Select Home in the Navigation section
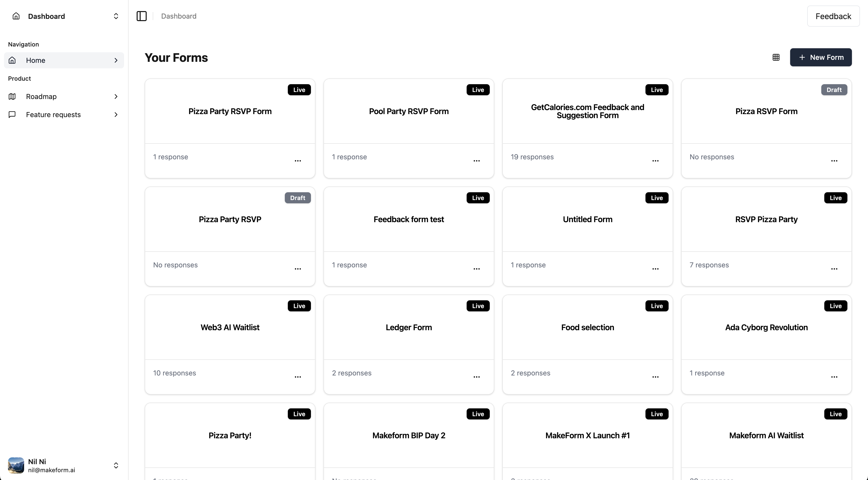Viewport: 868px width, 480px height. pyautogui.click(x=36, y=60)
